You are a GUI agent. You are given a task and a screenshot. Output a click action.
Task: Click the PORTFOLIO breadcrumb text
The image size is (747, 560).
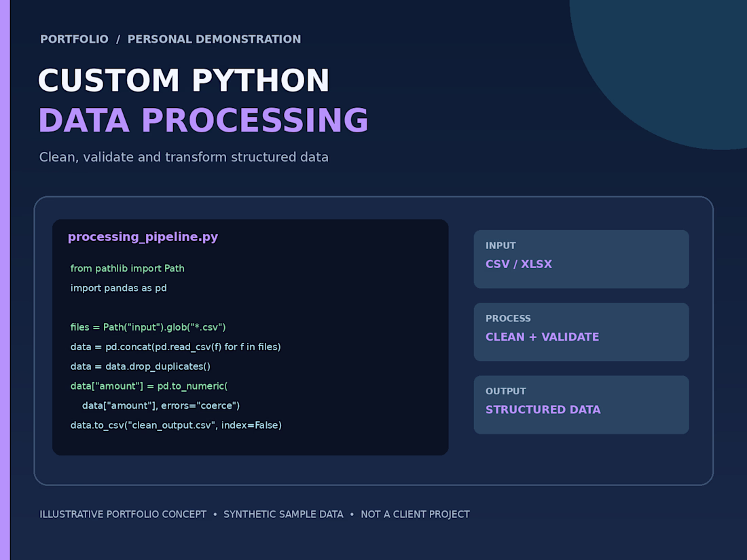coord(74,39)
